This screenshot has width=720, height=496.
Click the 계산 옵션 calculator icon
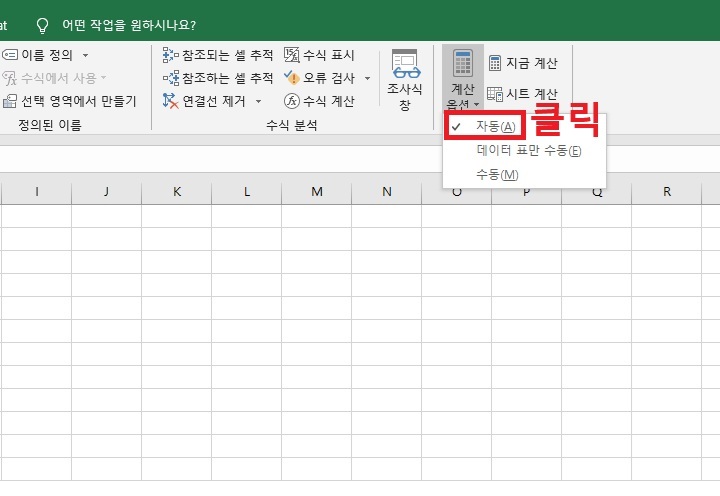[x=462, y=63]
